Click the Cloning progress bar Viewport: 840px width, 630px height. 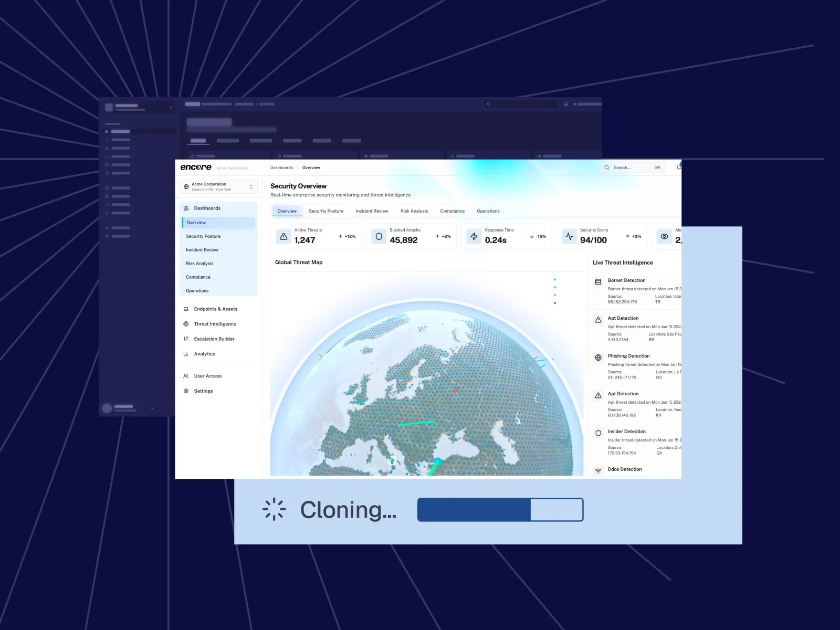(500, 510)
